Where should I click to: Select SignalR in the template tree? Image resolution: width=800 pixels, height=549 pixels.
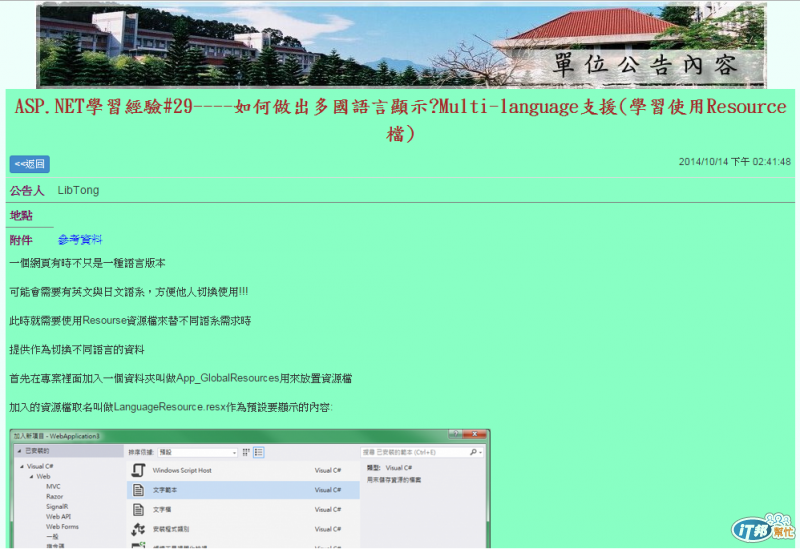(x=57, y=507)
